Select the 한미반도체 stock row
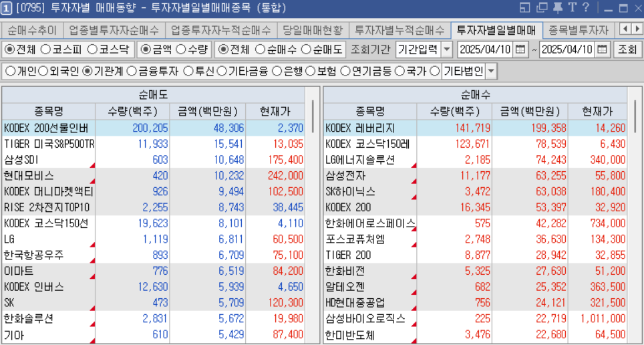Image resolution: width=644 pixels, height=345 pixels. 475,335
